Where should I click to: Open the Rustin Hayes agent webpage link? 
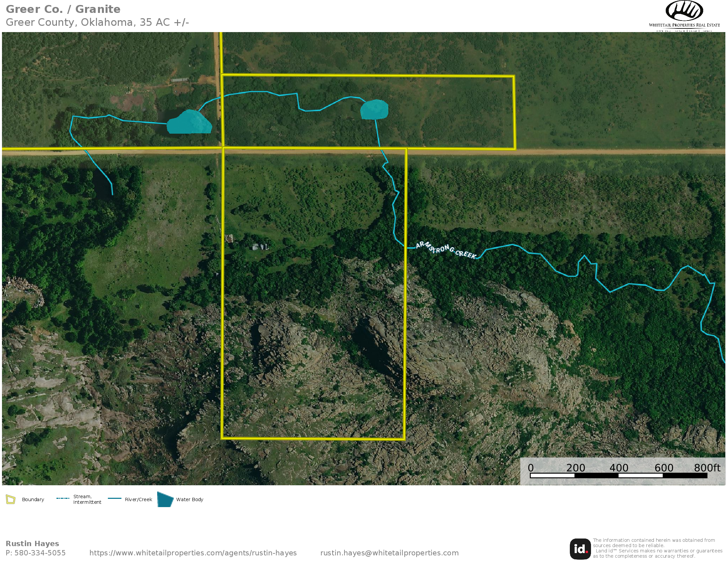[x=193, y=553]
